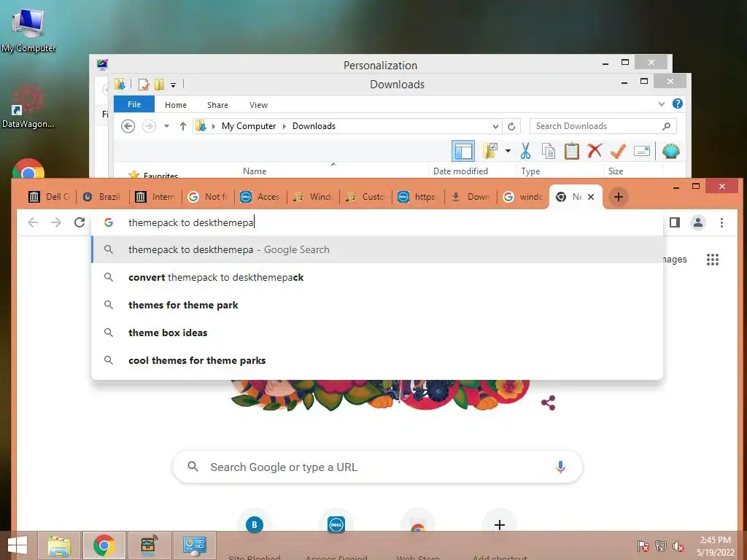Select suggestion 'theme box ideas'
The height and width of the screenshot is (560, 747).
point(377,332)
